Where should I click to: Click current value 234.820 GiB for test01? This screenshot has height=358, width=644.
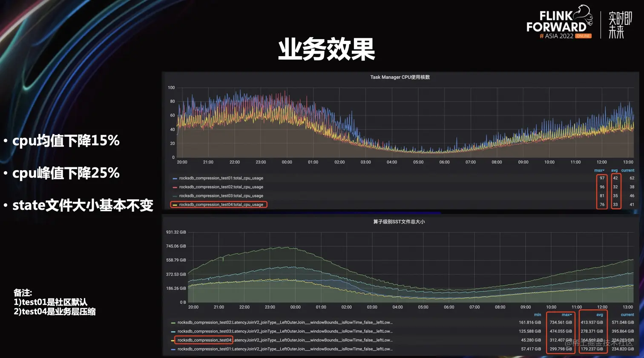[623, 349]
